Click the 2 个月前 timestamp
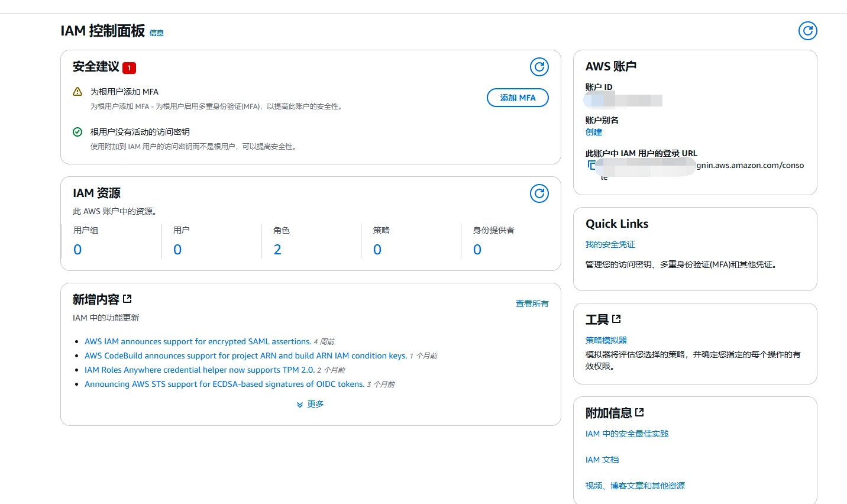 coord(331,370)
